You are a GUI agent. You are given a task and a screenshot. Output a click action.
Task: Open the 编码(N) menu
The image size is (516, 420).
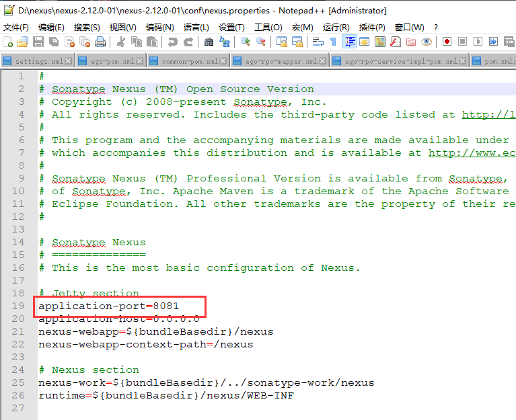coord(160,28)
